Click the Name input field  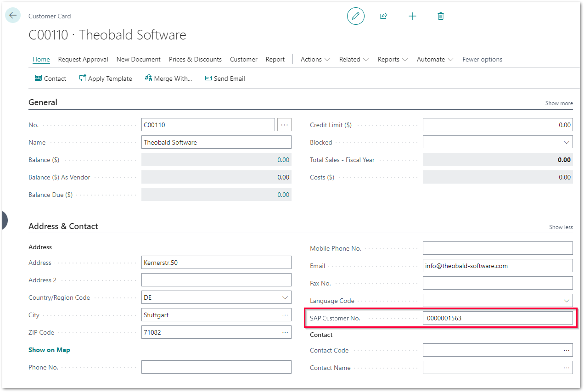point(216,142)
